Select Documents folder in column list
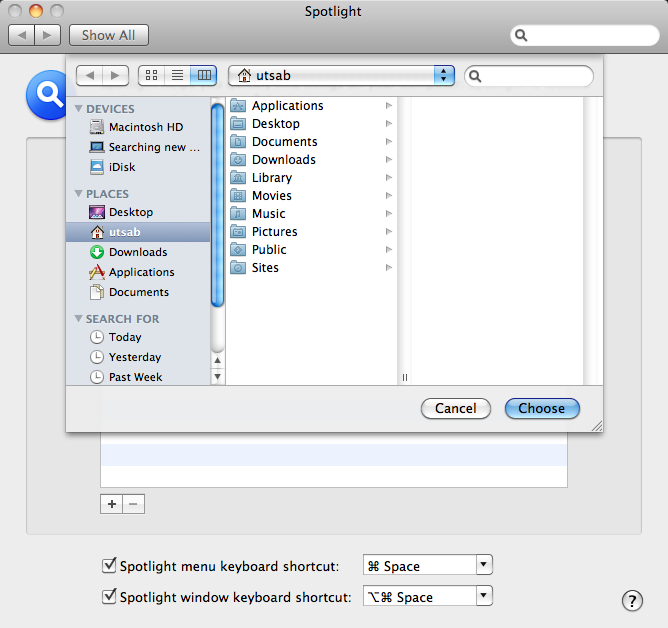The image size is (668, 628). (x=311, y=141)
